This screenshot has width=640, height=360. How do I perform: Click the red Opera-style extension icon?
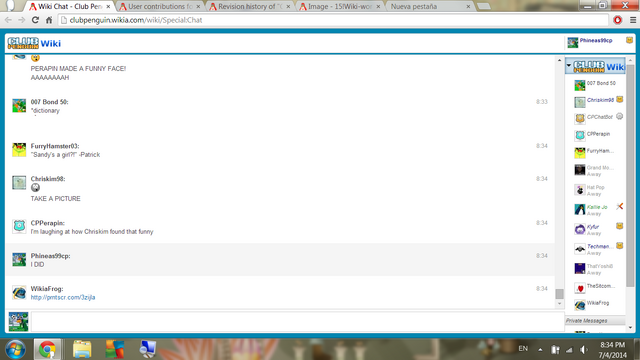pyautogui.click(x=618, y=20)
